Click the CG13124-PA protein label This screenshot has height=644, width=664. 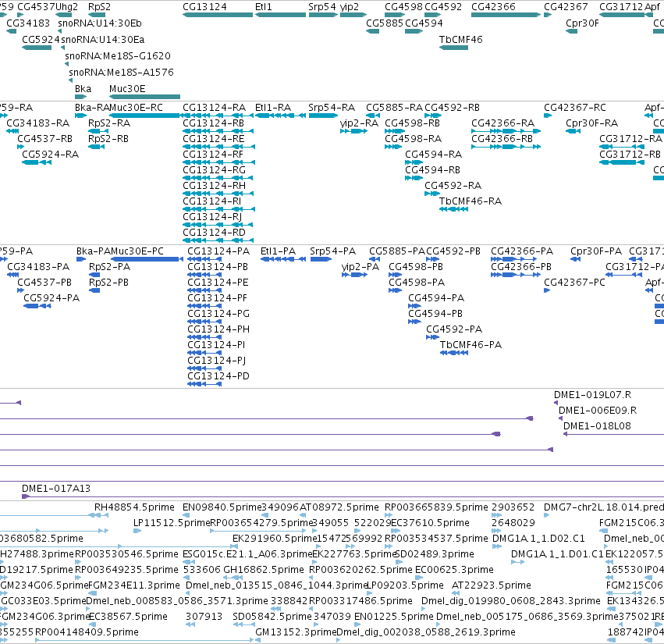pos(218,251)
